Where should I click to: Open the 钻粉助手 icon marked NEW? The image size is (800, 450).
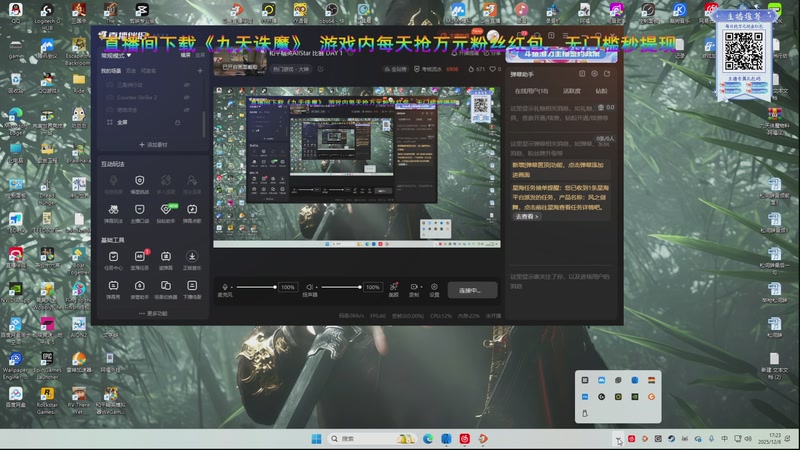tap(166, 209)
